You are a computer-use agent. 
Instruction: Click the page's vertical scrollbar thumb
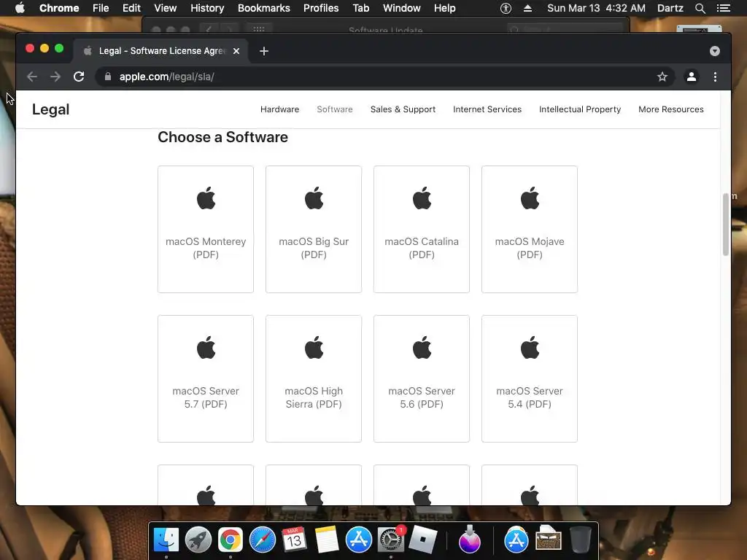click(726, 225)
